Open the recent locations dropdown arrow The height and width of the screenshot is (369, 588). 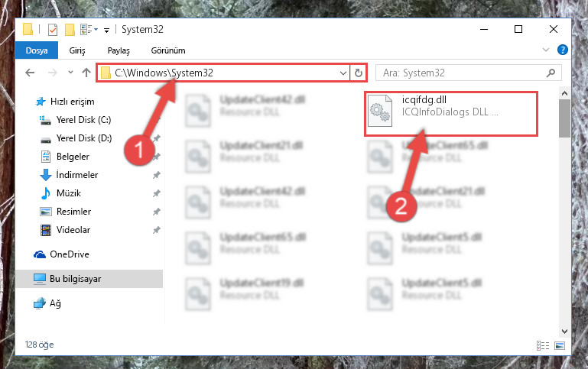(x=70, y=73)
